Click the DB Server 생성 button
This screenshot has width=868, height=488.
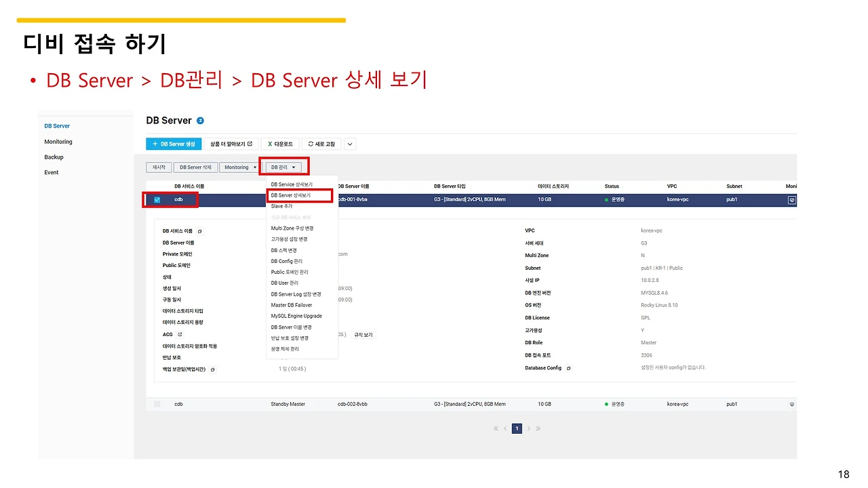(x=174, y=144)
